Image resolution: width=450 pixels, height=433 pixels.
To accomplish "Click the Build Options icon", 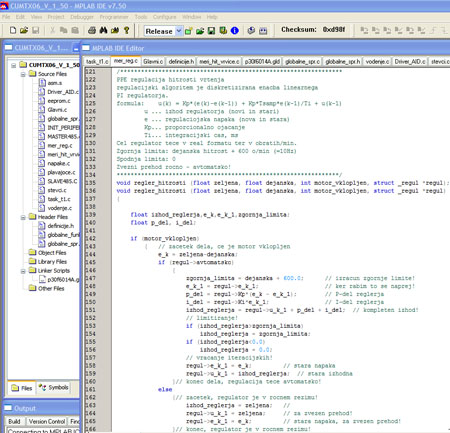I will point(223,31).
